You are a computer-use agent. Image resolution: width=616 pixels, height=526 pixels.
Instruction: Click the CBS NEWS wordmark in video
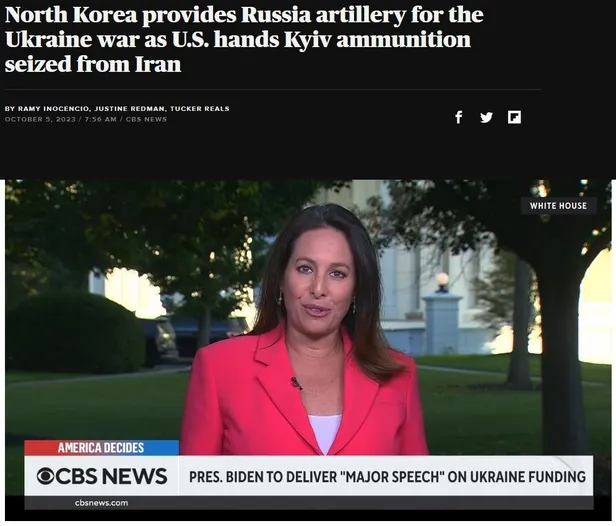pos(111,476)
